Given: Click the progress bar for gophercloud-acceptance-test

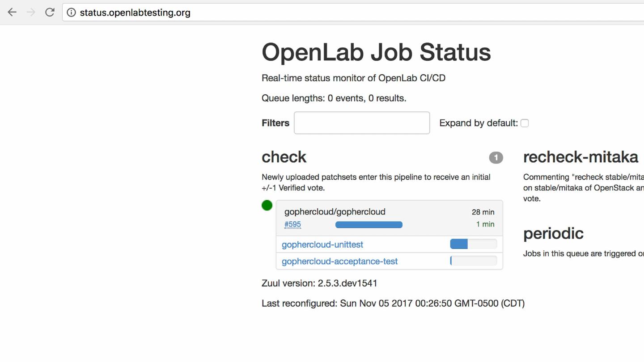Looking at the screenshot, I should point(474,261).
